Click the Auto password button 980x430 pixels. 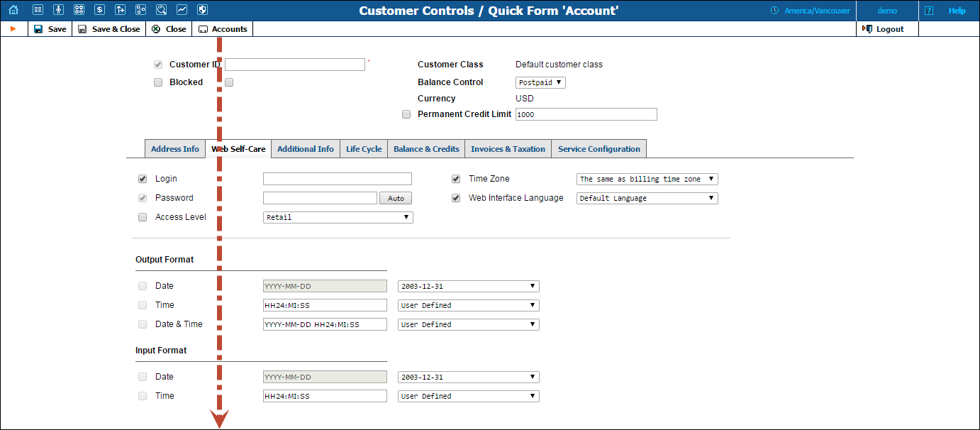click(396, 198)
